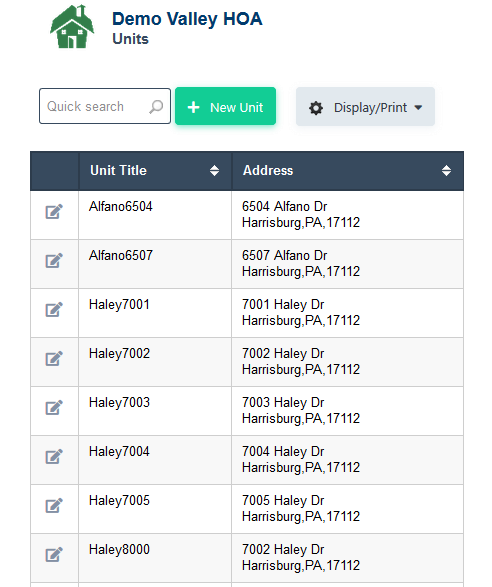Sort by Address column arrows
The image size is (492, 587).
[446, 171]
